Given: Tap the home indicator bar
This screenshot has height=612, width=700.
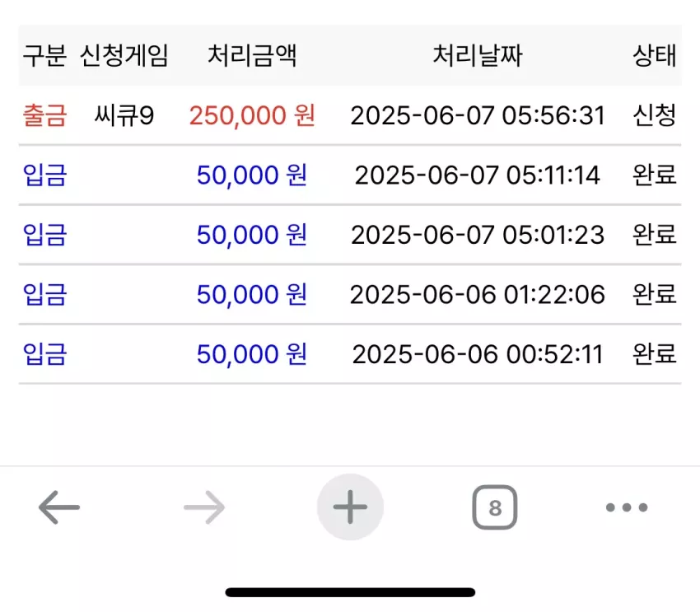Looking at the screenshot, I should click(x=350, y=592).
